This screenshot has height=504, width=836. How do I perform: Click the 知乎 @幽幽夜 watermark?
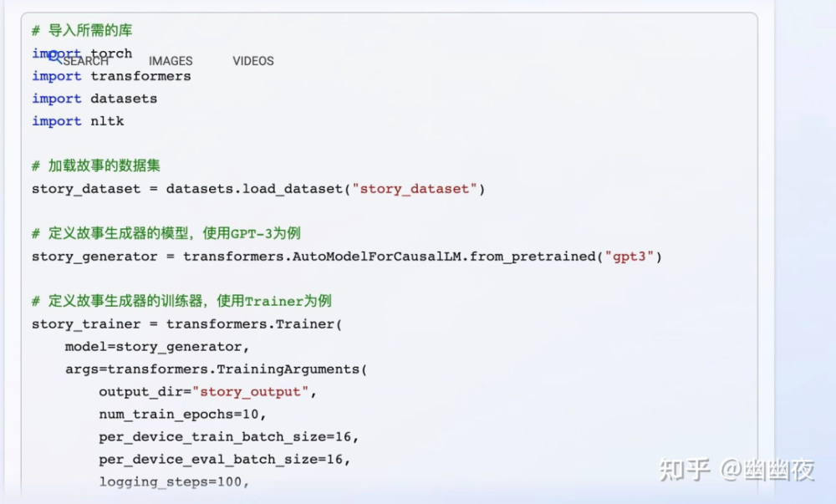(737, 470)
